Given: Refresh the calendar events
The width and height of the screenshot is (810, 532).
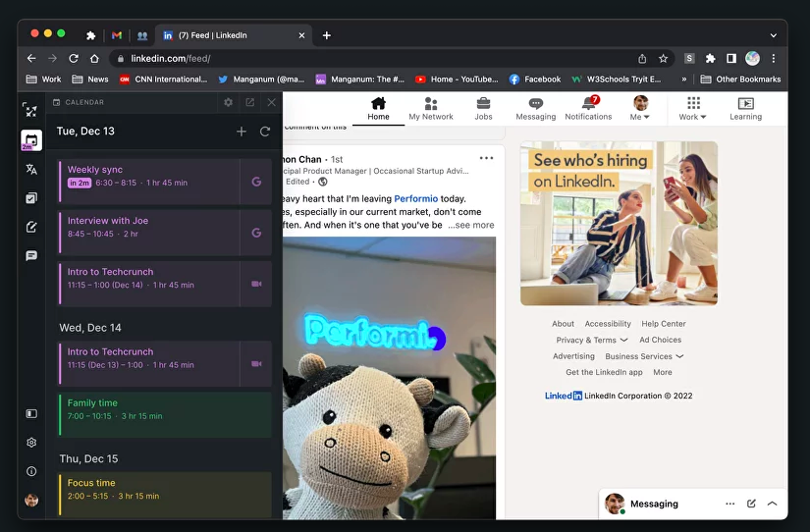Looking at the screenshot, I should point(265,132).
